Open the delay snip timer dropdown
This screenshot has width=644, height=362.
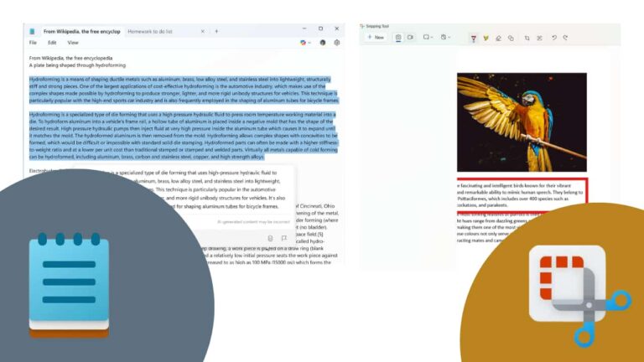(x=445, y=38)
